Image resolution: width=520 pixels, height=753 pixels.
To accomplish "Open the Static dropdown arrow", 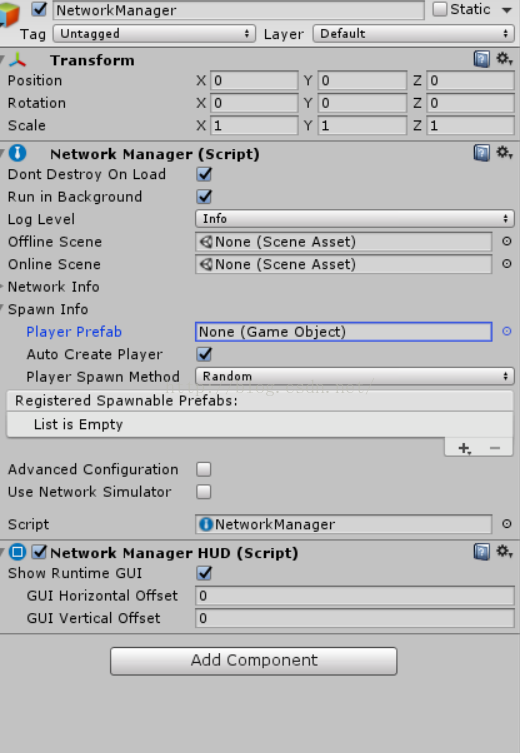I will click(507, 10).
